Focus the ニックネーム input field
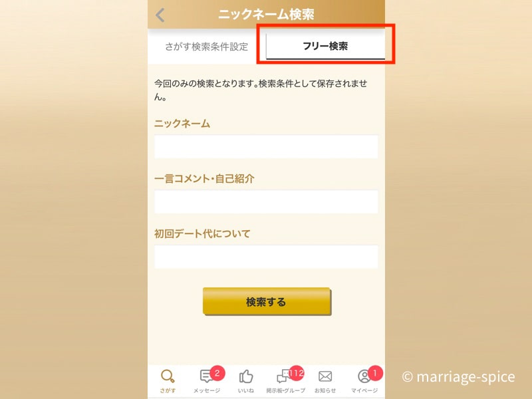532x399 pixels. tap(266, 146)
